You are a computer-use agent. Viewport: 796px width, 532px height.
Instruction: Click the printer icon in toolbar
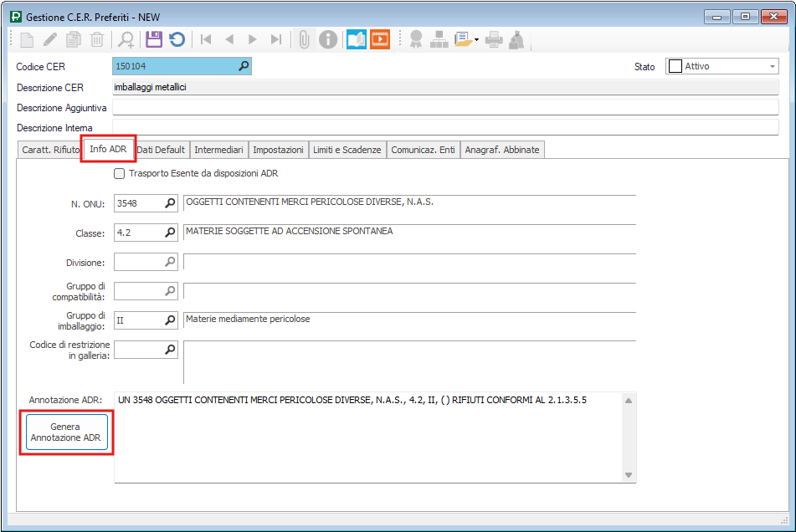[494, 39]
